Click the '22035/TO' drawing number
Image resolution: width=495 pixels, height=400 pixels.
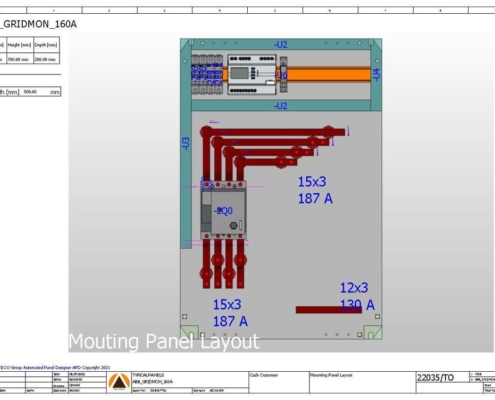point(435,378)
